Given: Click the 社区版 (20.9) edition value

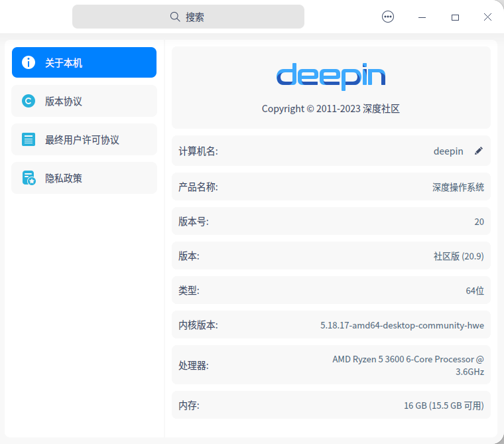Looking at the screenshot, I should tap(459, 256).
